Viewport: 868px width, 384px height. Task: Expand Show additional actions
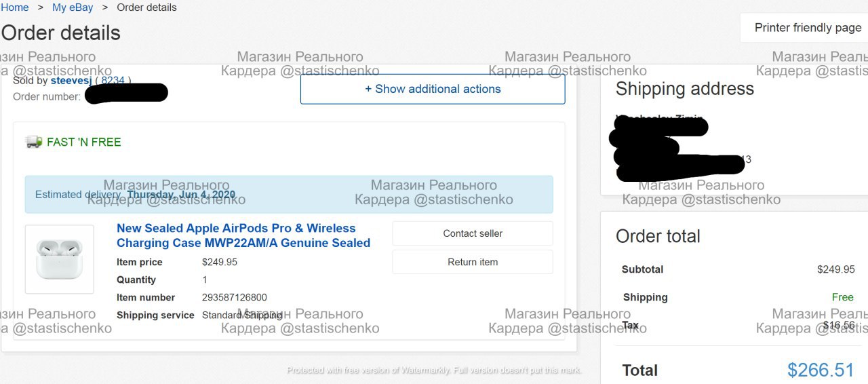point(433,89)
